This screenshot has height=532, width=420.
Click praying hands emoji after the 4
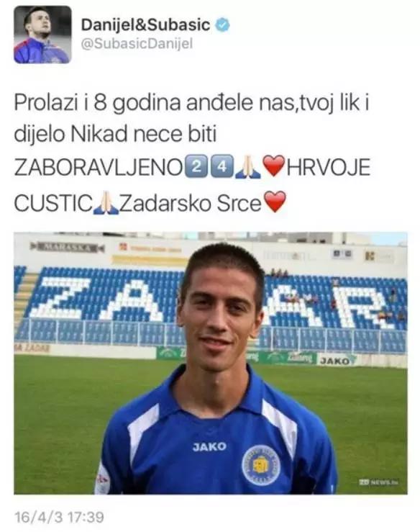click(250, 166)
